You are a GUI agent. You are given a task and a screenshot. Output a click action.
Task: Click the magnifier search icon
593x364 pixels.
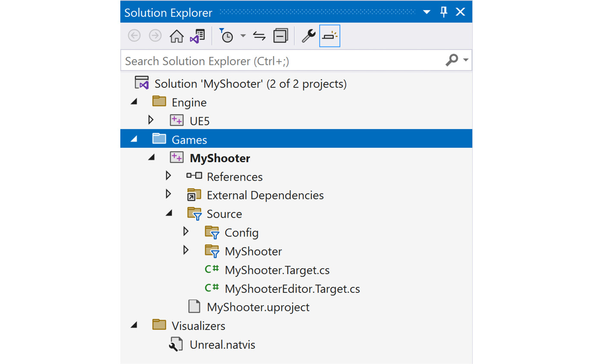click(x=451, y=61)
